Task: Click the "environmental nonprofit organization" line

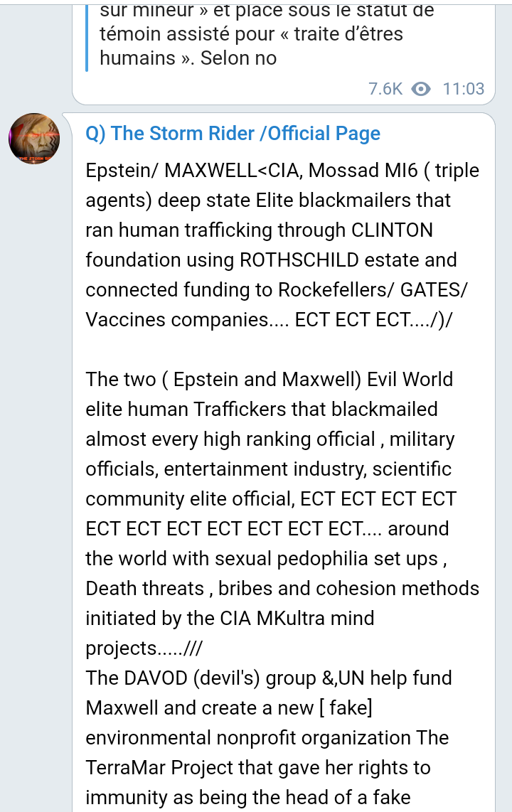Action: click(249, 738)
